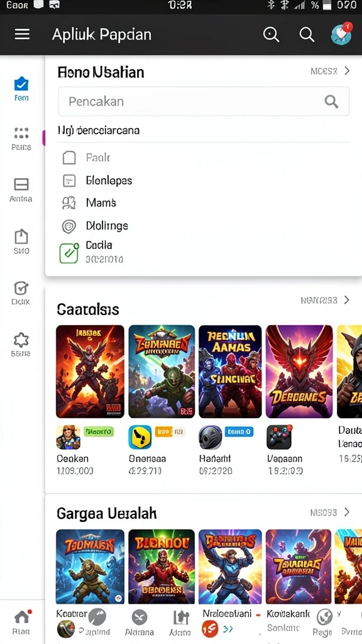The image size is (362, 644).
Task: Tap the home icon in bottom bar
Action: (22, 622)
